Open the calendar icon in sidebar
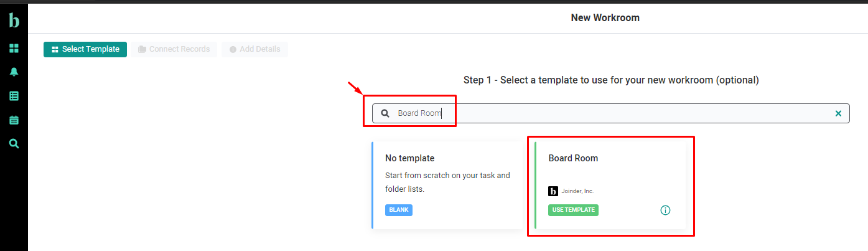Screen dimensions: 868x251 click(14, 120)
